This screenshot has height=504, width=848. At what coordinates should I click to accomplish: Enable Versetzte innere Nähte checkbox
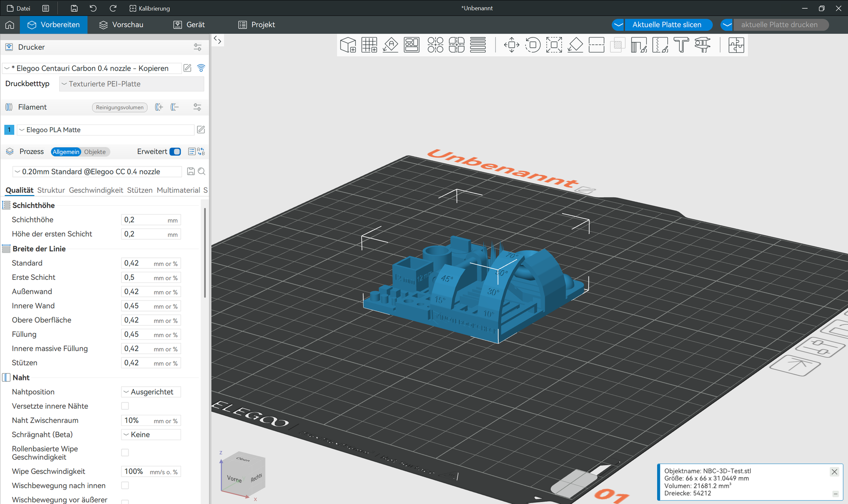coord(125,406)
